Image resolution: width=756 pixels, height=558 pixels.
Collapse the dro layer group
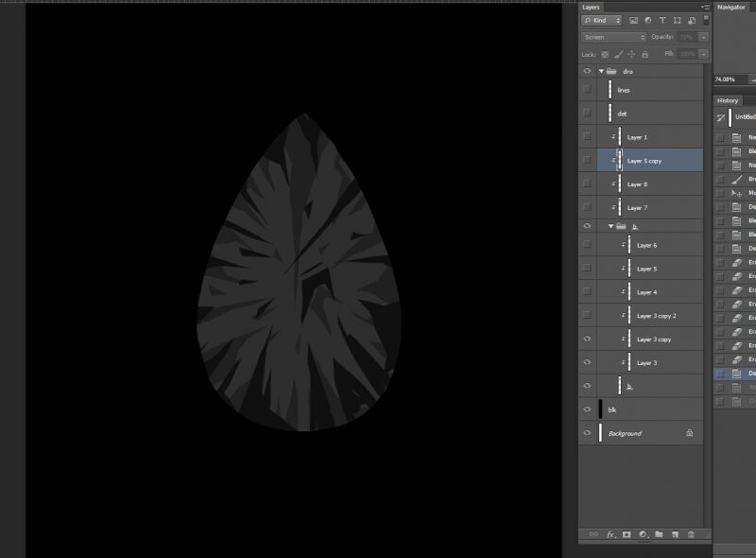click(601, 71)
